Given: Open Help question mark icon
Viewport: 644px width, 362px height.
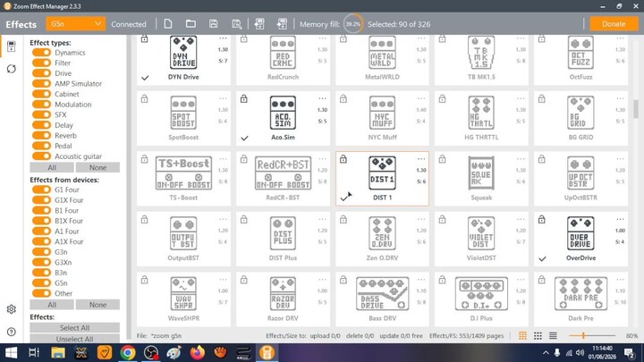Looking at the screenshot, I should click(x=11, y=332).
